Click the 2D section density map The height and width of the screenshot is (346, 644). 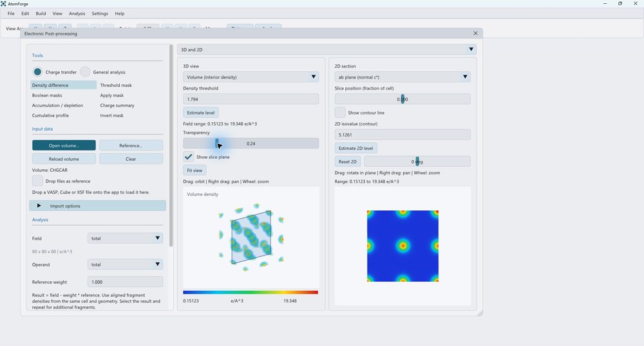click(x=402, y=246)
